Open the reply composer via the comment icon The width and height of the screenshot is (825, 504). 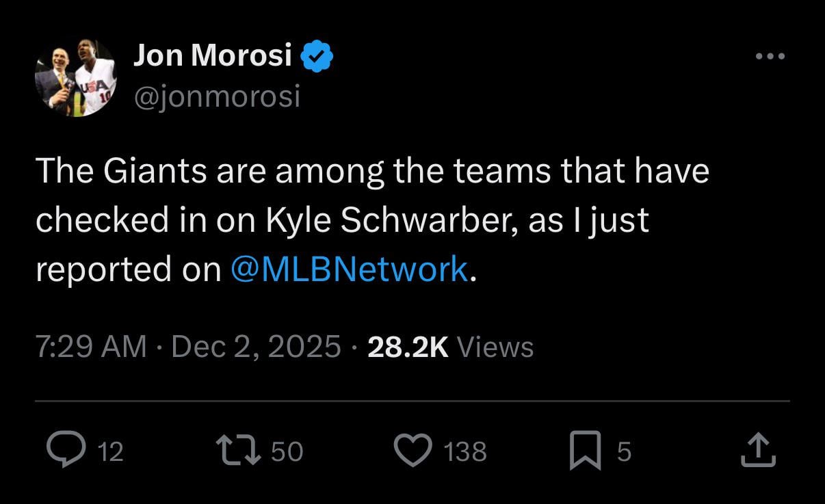pos(67,449)
